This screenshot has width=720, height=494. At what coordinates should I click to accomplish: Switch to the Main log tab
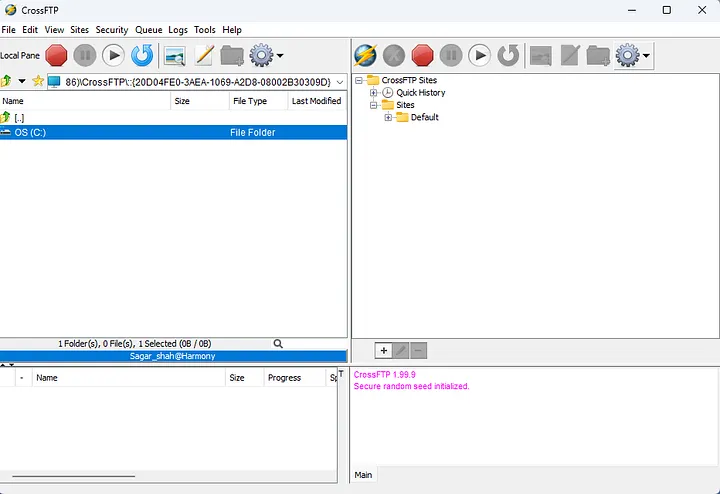tap(363, 475)
